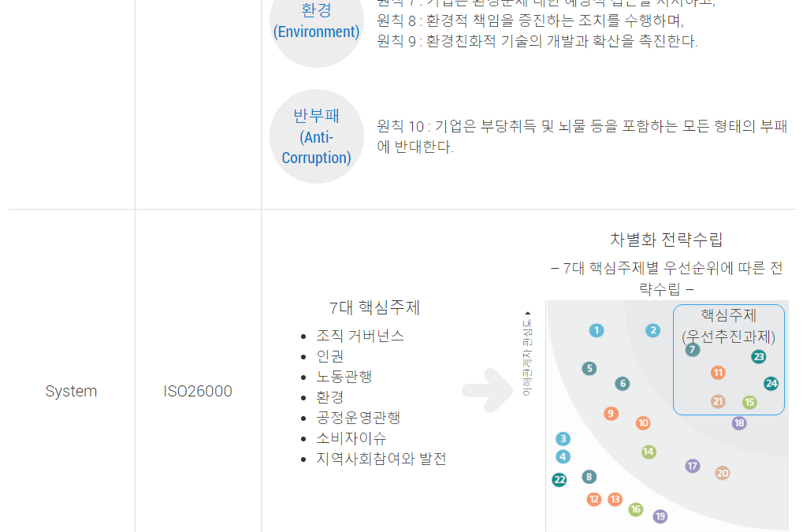This screenshot has height=532, width=803.
Task: Select the blue number 2 bubble
Action: pos(652,330)
